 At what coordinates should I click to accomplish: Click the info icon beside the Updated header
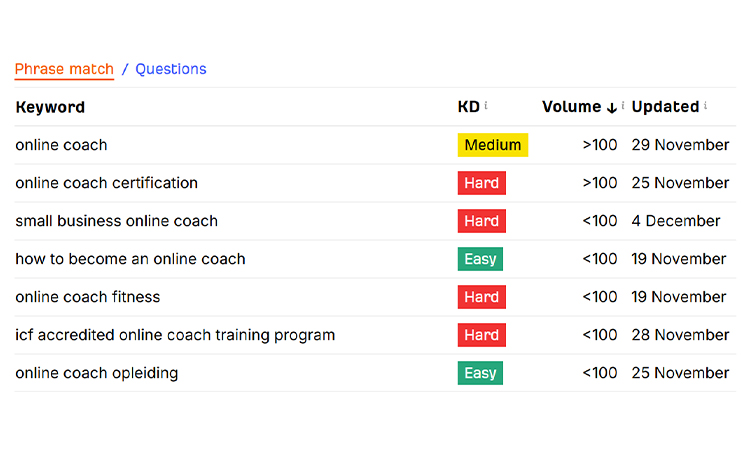pyautogui.click(x=705, y=106)
